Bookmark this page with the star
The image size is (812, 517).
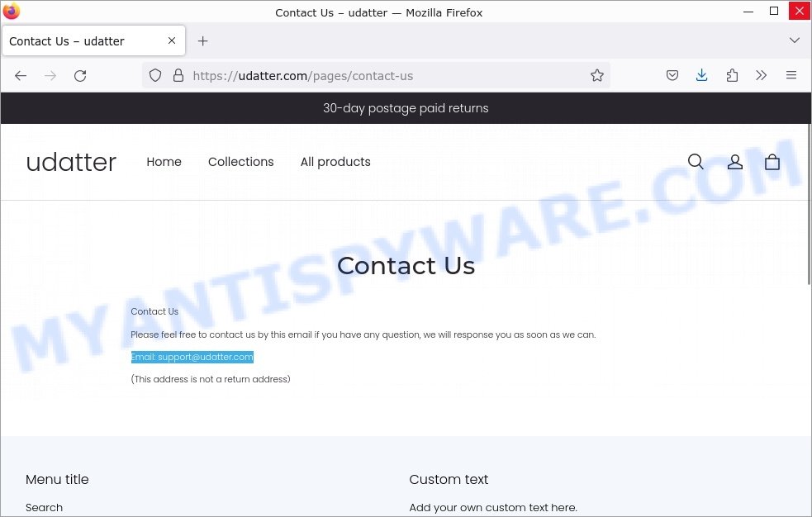click(597, 75)
